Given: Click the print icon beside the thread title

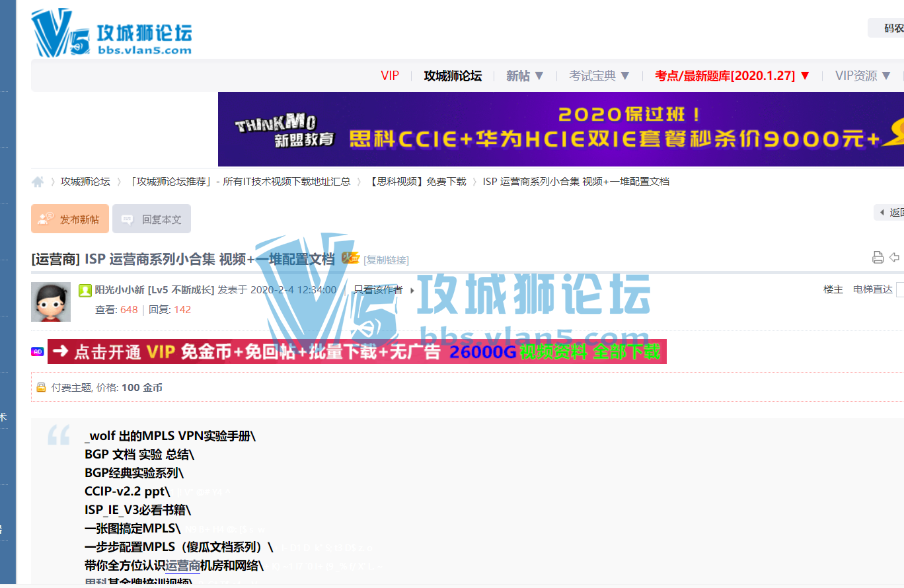Looking at the screenshot, I should pyautogui.click(x=878, y=258).
